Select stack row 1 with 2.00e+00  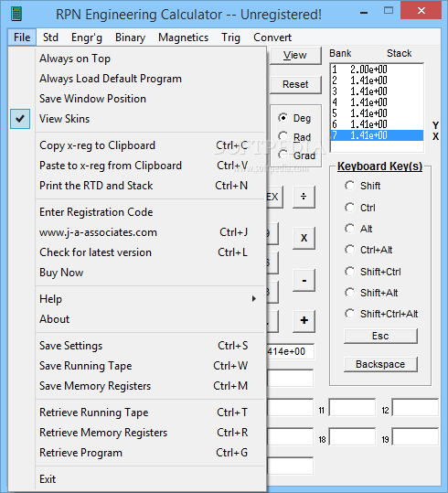[377, 70]
